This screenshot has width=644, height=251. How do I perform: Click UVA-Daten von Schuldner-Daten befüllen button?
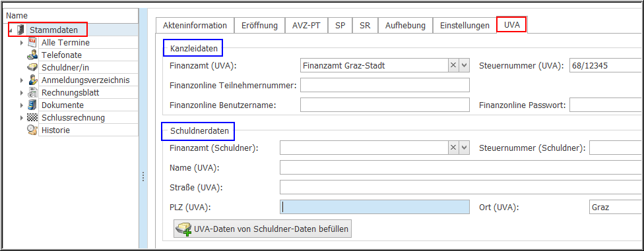click(x=263, y=229)
